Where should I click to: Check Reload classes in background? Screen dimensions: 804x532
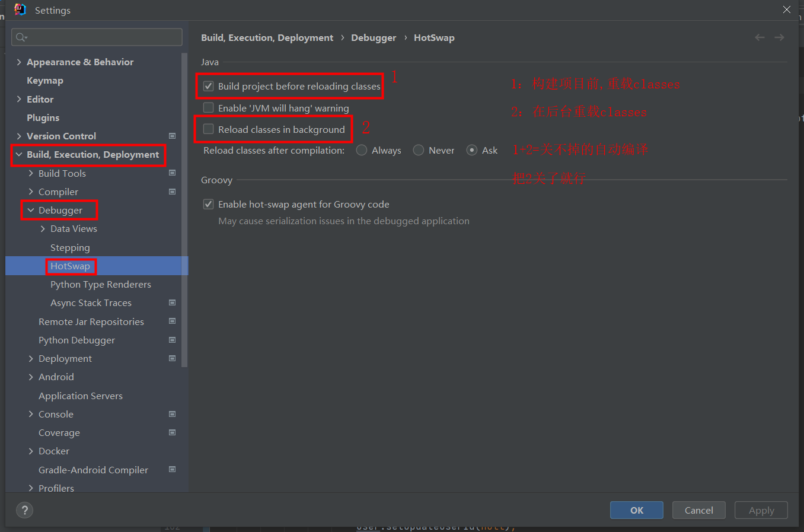click(209, 129)
